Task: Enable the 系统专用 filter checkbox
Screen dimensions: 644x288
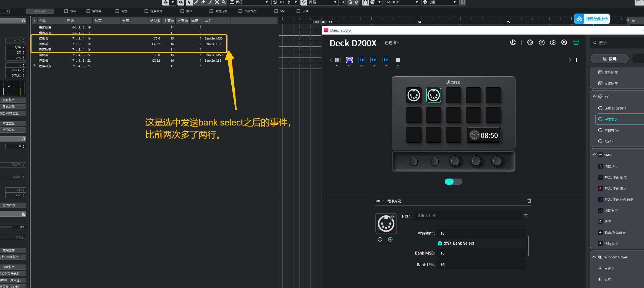Action: [x=240, y=11]
